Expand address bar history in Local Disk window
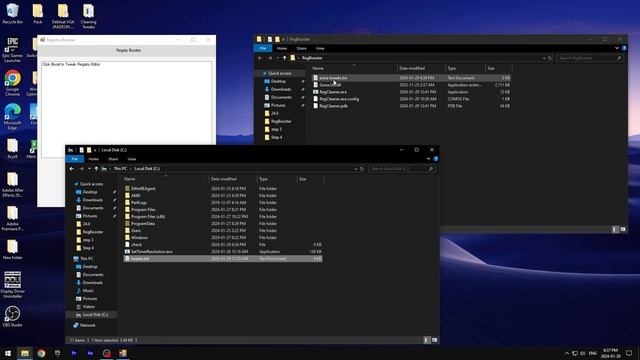The height and width of the screenshot is (360, 640). (x=356, y=169)
